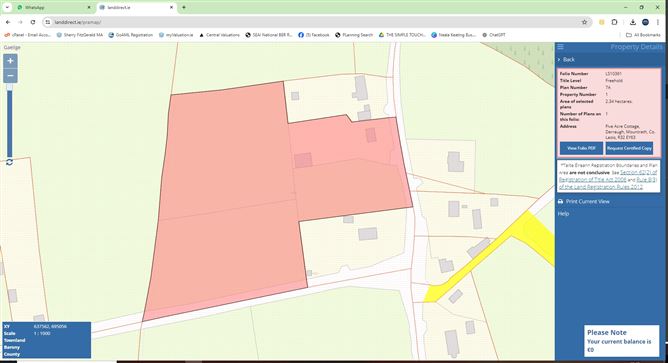Open the All Bookmarks folder
The image size is (668, 363).
[644, 35]
